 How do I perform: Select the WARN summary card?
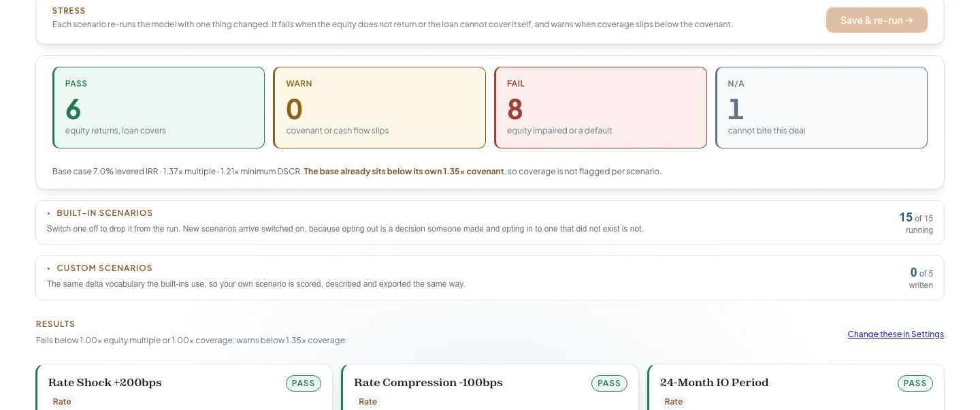click(379, 108)
